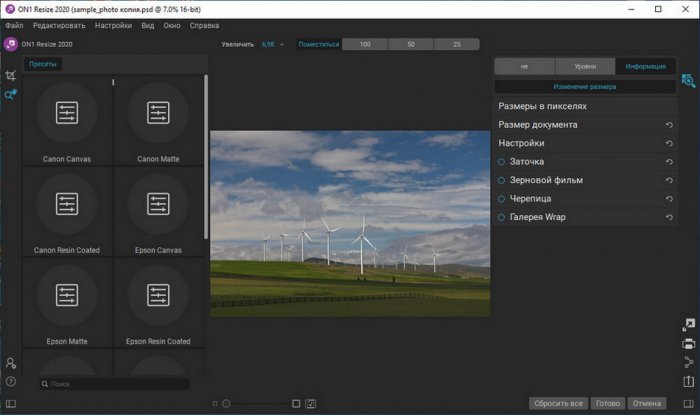
Task: Open the Вид menu
Action: 148,25
